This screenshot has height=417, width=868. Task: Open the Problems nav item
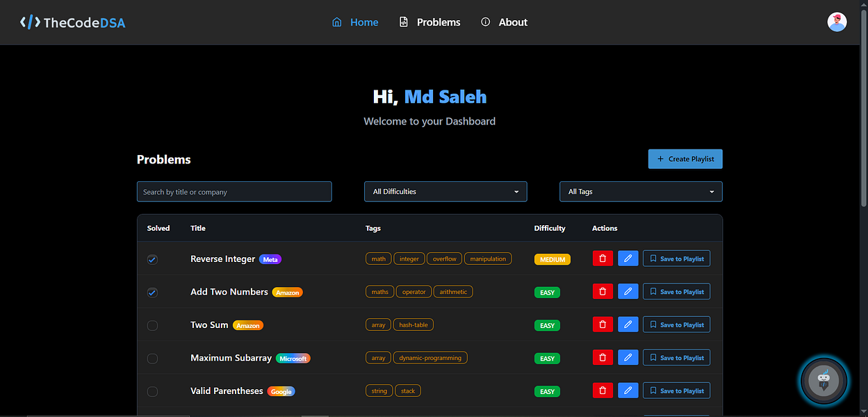tap(429, 22)
